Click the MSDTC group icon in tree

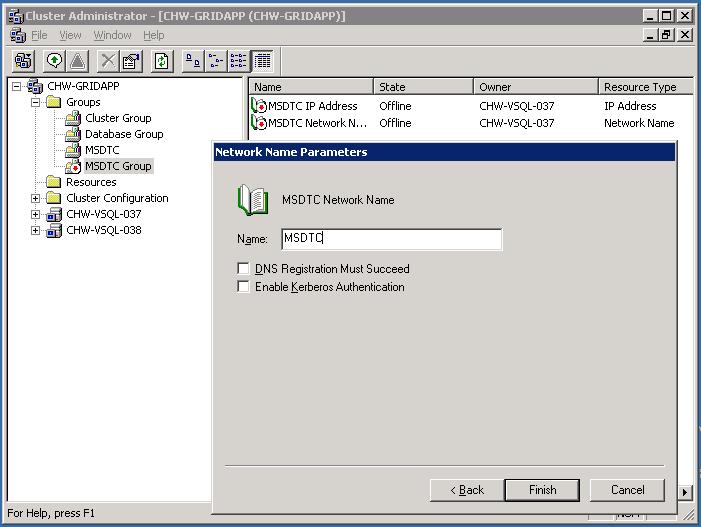point(73,150)
